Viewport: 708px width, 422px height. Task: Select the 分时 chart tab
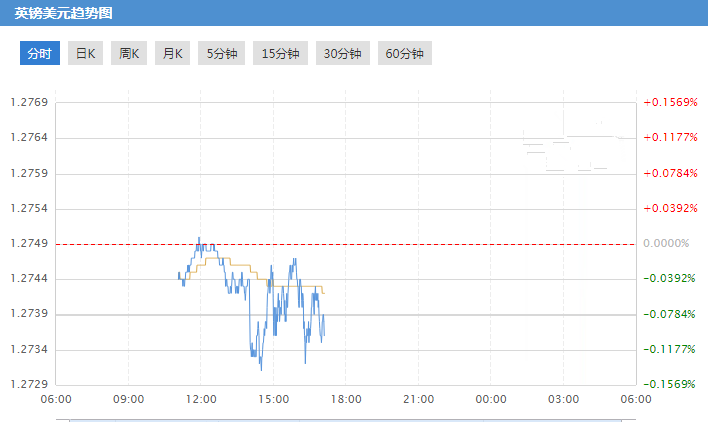click(x=40, y=54)
